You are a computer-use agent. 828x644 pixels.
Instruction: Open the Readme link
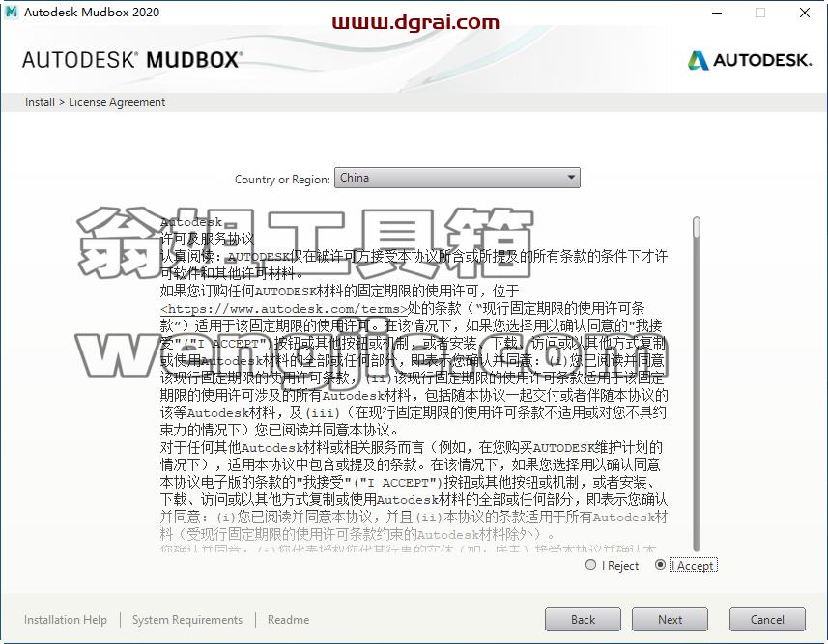[x=288, y=620]
